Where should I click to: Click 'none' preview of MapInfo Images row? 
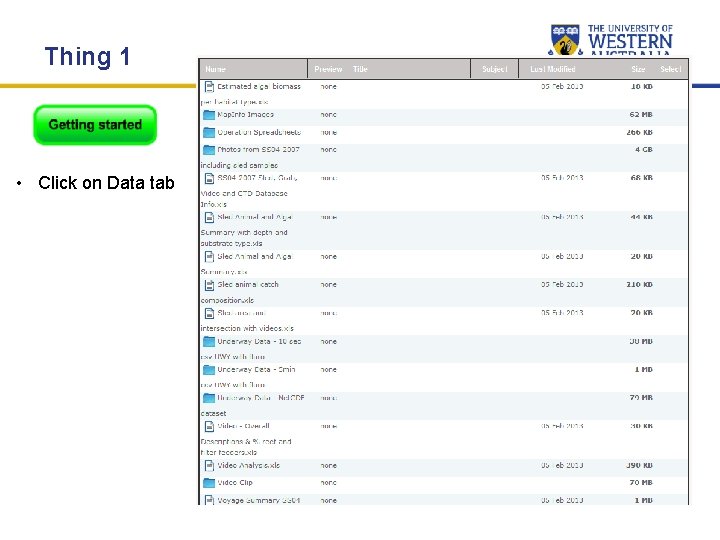(x=328, y=114)
